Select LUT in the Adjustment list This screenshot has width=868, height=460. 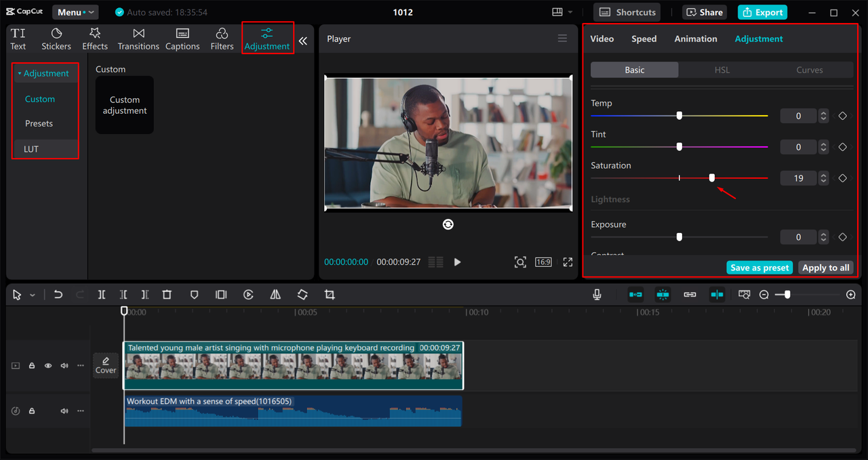point(31,149)
